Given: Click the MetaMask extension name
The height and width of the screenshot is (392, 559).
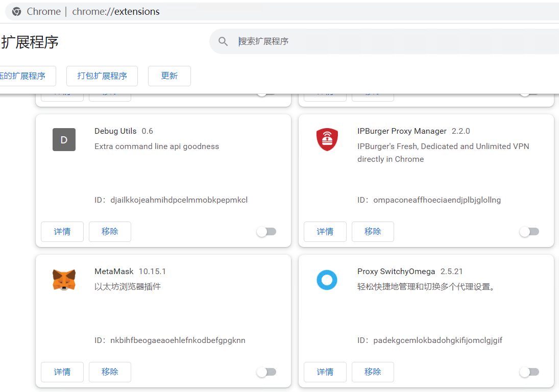Looking at the screenshot, I should pyautogui.click(x=114, y=272).
